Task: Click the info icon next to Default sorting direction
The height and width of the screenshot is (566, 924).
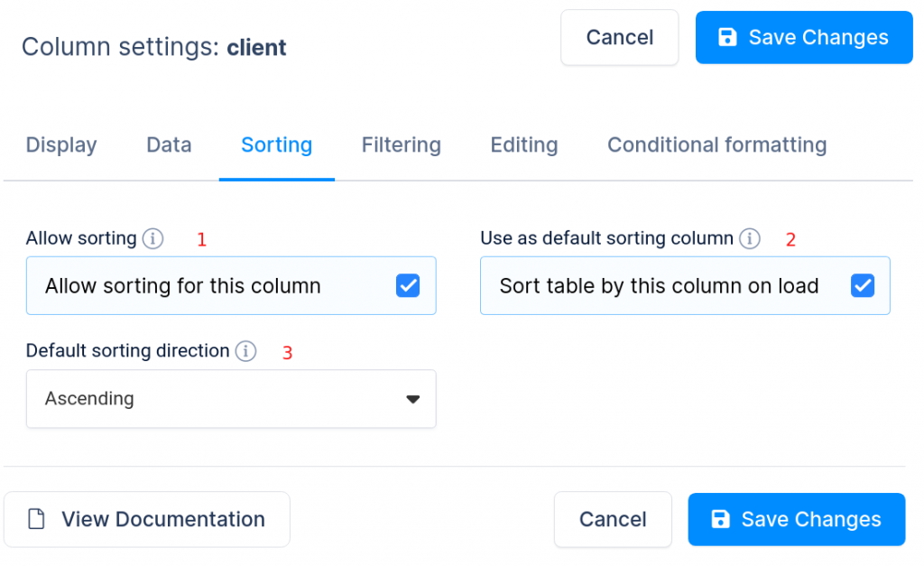Action: (x=245, y=351)
